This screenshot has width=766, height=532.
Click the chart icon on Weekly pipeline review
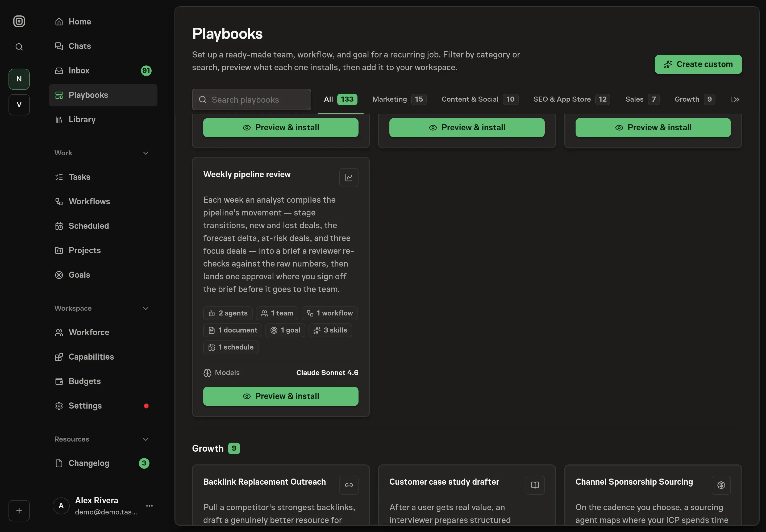(349, 178)
